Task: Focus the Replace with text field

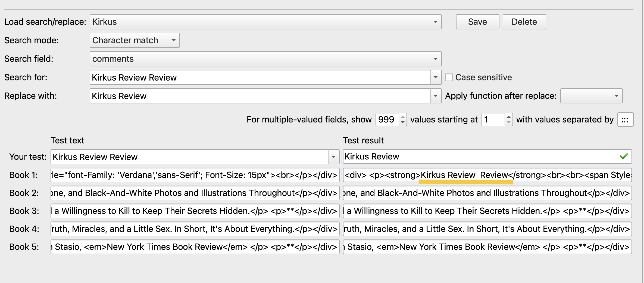Action: pyautogui.click(x=260, y=96)
